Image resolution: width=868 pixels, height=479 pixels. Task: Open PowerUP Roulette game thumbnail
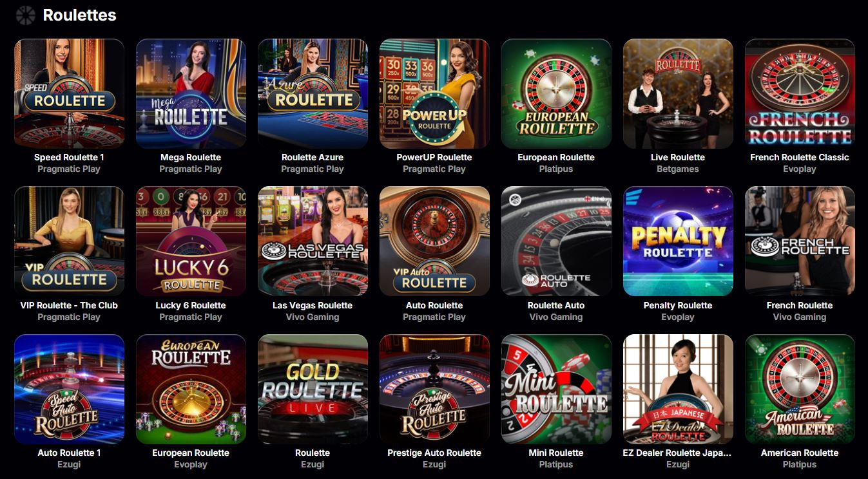click(x=434, y=94)
